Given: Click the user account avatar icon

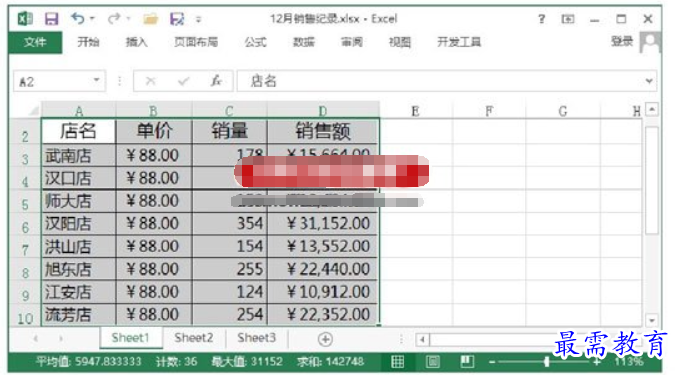Looking at the screenshot, I should point(651,42).
